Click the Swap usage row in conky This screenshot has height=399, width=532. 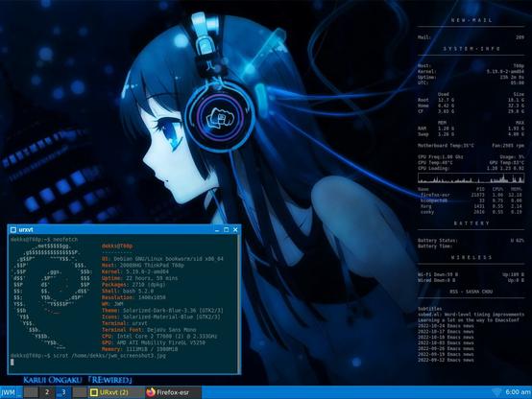pos(471,134)
